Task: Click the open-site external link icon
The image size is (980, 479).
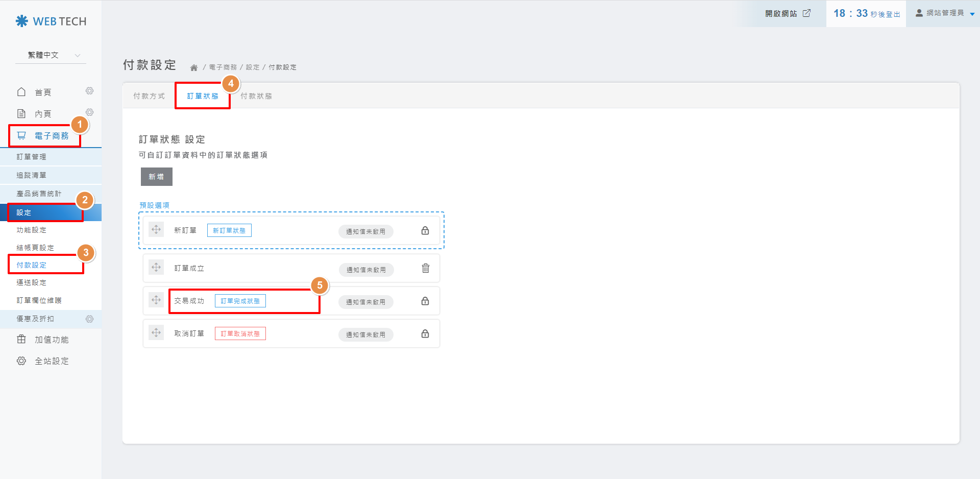Action: pyautogui.click(x=806, y=13)
